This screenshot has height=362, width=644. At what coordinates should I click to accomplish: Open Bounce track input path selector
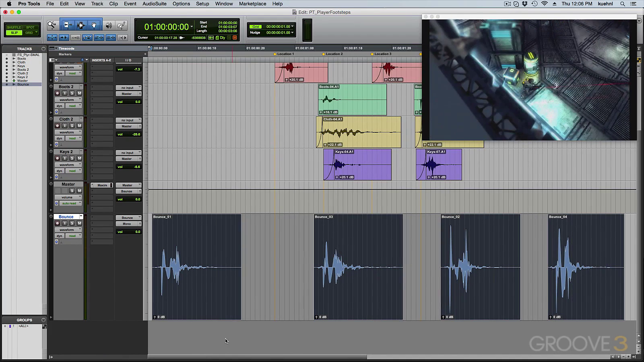[129, 218]
